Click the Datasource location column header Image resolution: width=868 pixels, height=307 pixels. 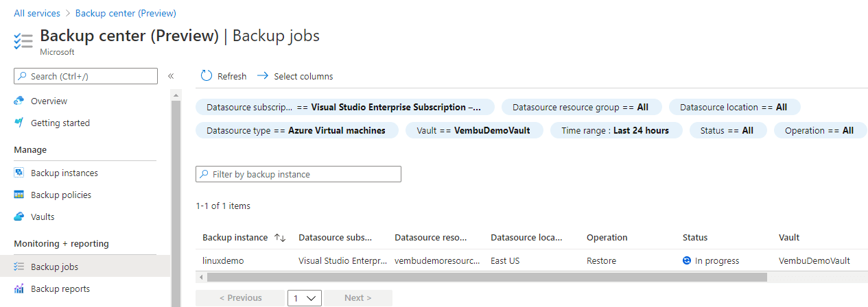click(526, 238)
